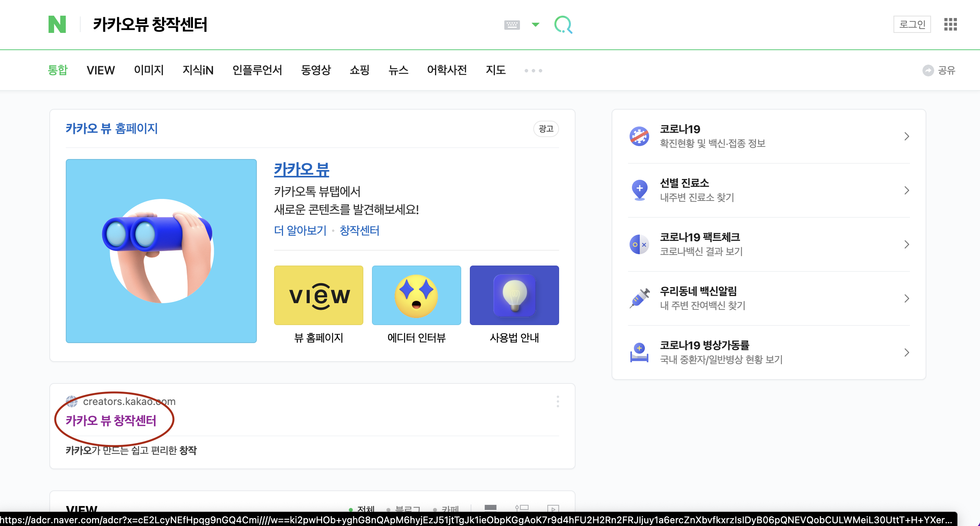This screenshot has width=980, height=526.
Task: Click the green search magnifier icon
Action: point(563,25)
